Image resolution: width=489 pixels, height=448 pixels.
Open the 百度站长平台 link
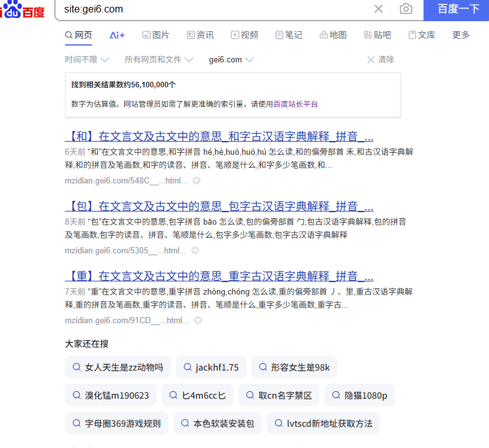click(x=296, y=104)
